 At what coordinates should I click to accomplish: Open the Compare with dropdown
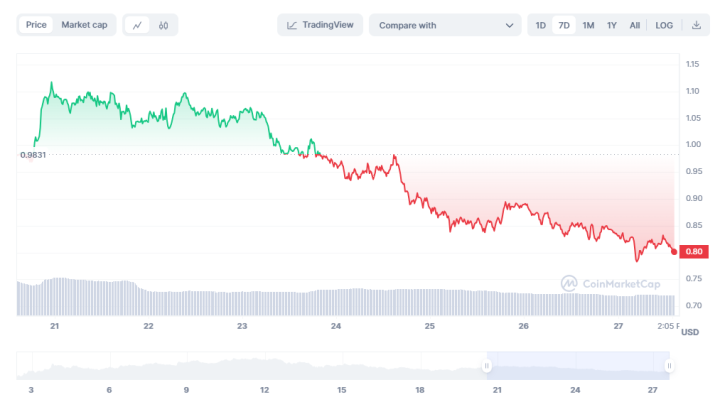pos(445,25)
